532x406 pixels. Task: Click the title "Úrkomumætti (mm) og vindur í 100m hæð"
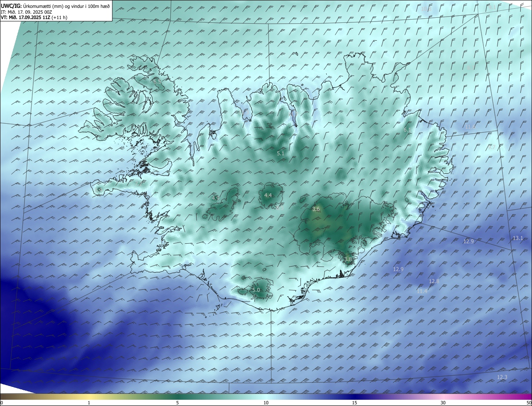(x=66, y=6)
